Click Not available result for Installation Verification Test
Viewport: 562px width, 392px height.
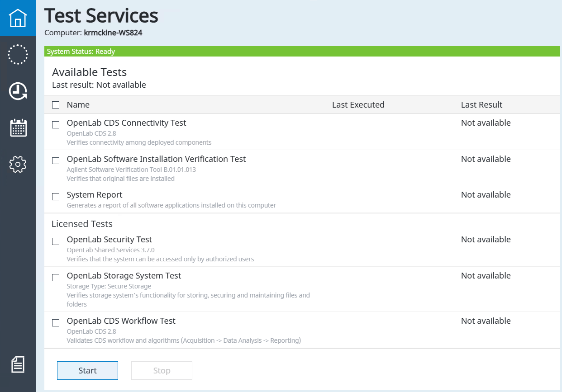click(x=486, y=159)
